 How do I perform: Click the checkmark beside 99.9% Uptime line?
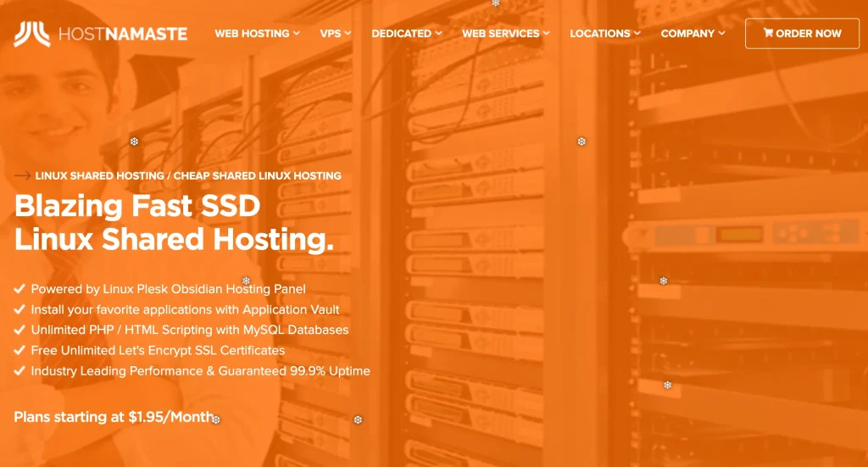[x=19, y=370]
